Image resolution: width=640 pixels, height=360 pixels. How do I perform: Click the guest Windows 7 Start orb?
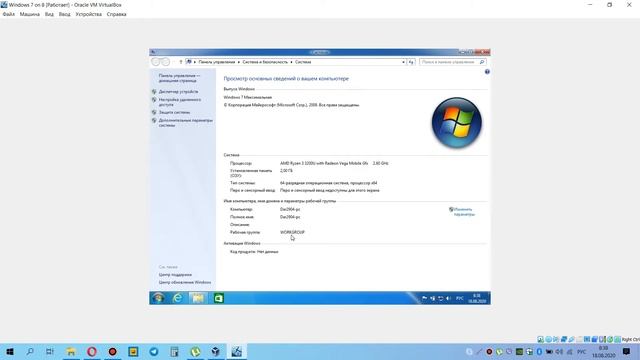click(x=158, y=298)
